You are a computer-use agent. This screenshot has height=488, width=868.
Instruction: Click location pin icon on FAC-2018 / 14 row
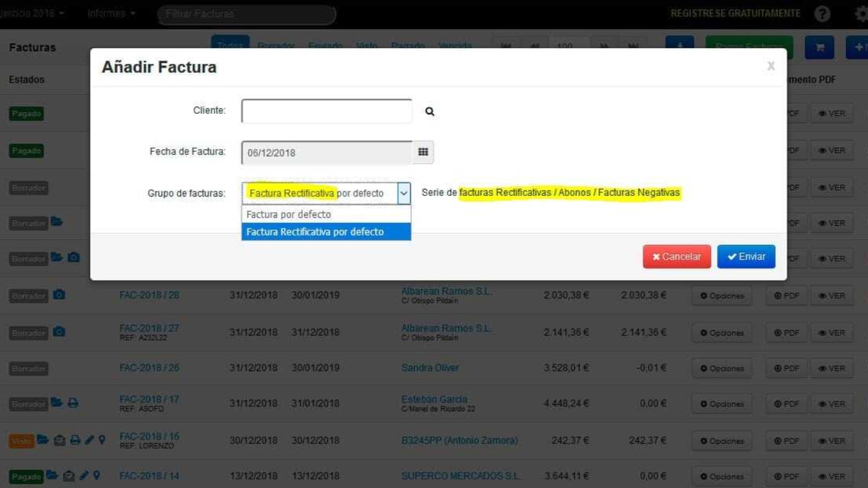pos(97,476)
